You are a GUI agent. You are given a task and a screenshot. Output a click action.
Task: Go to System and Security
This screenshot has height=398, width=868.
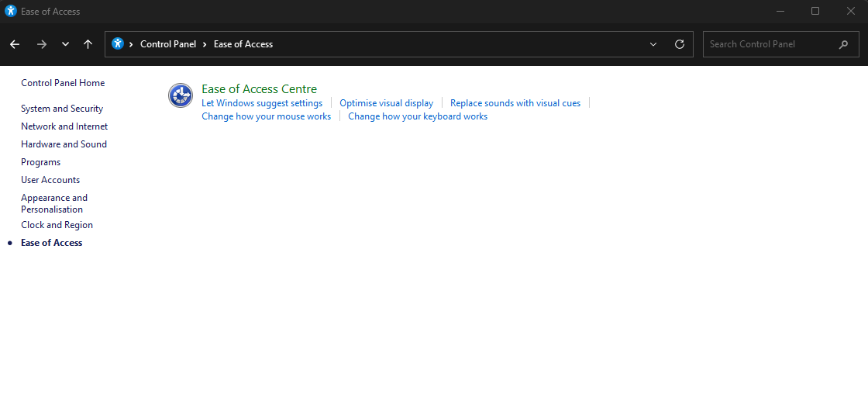click(x=62, y=109)
